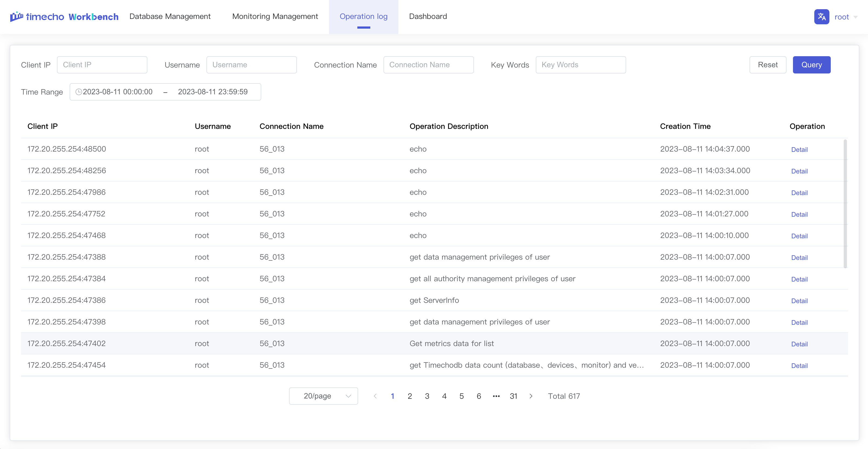Click IP 172.20.255.254:47386 cell
The width and height of the screenshot is (868, 449).
point(66,300)
